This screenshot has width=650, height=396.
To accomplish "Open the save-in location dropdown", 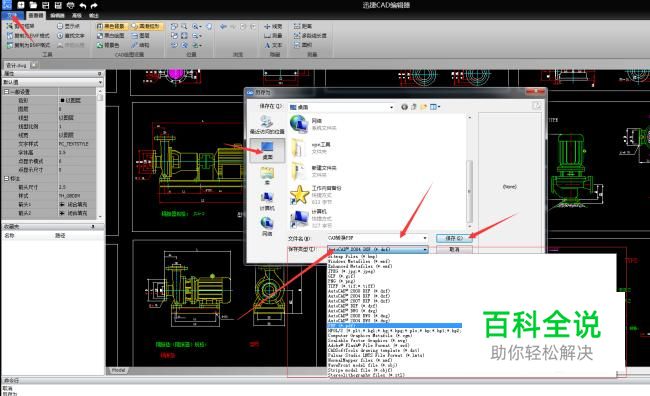I will point(342,107).
